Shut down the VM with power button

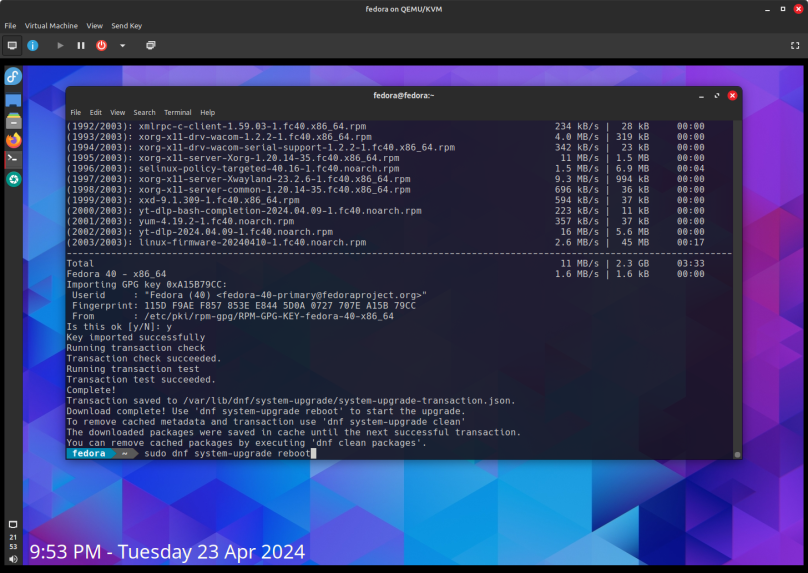[102, 45]
